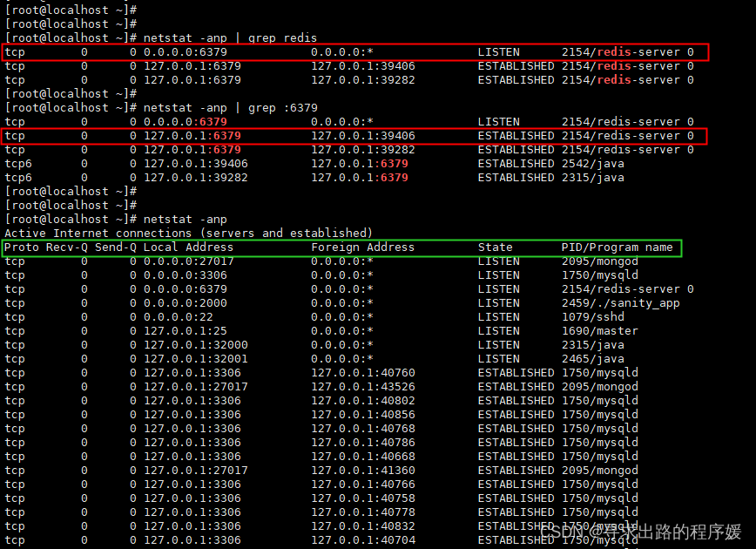The image size is (756, 549).
Task: Click 'ESTABLISHED' in the 127.0.0.1:43526 row
Action: click(x=516, y=388)
